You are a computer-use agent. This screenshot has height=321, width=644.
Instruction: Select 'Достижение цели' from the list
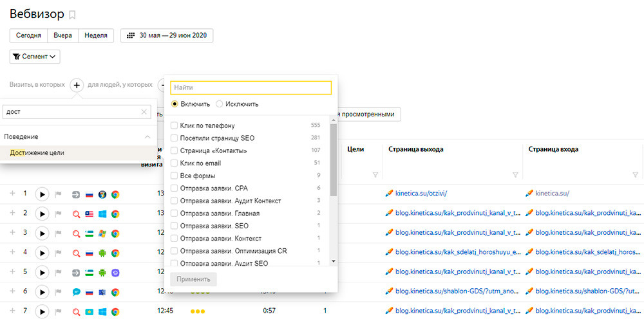[37, 152]
